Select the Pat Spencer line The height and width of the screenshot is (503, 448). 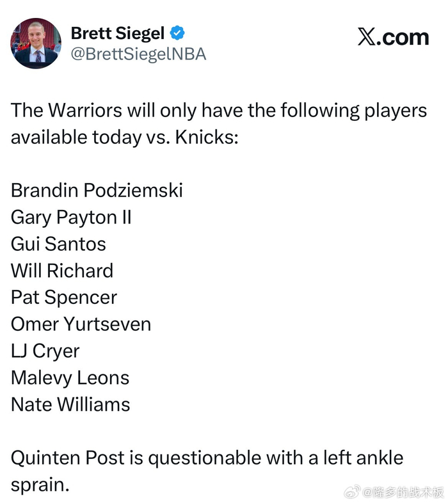click(64, 298)
